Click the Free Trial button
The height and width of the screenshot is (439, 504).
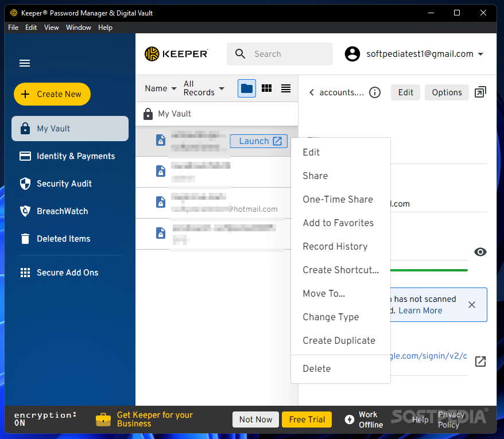[x=307, y=419]
